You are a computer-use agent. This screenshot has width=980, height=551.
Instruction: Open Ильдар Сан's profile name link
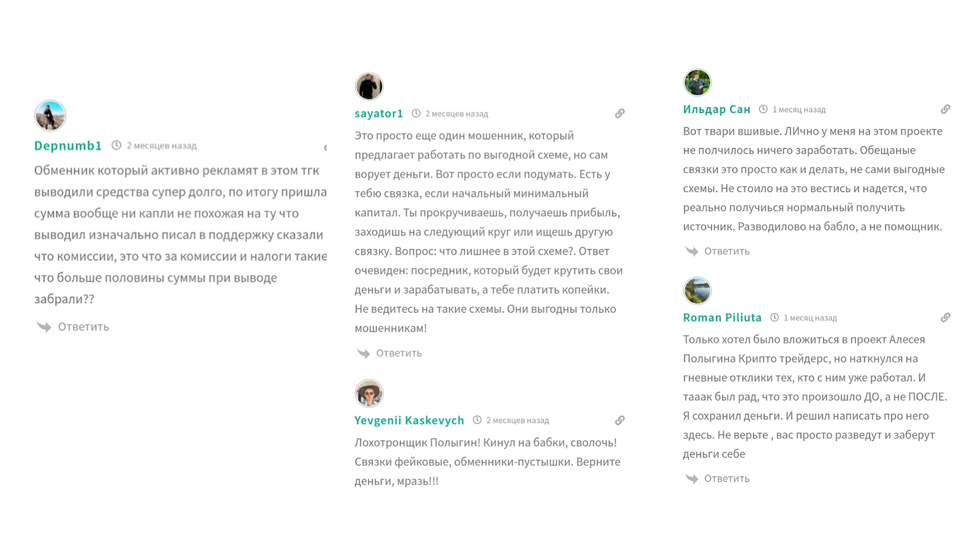tap(717, 110)
